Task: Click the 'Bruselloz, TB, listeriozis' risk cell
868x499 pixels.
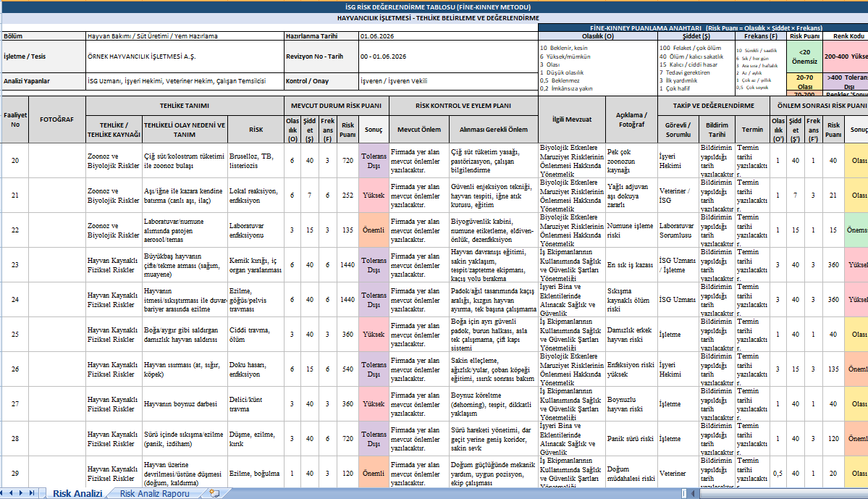Action: coord(256,161)
